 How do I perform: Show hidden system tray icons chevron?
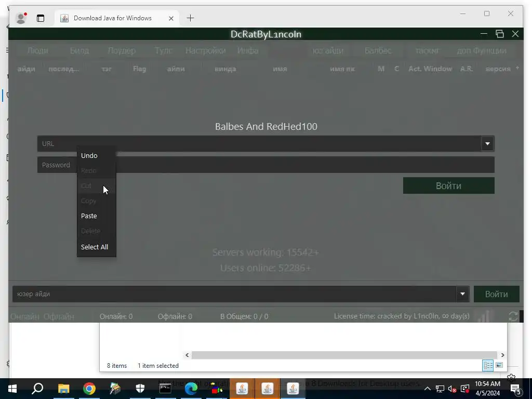428,389
